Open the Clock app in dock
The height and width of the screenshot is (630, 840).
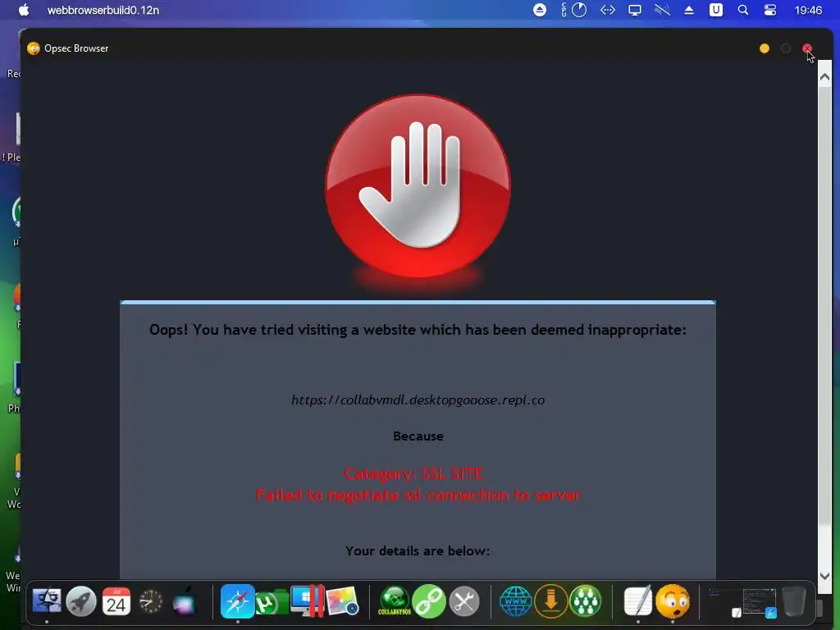pyautogui.click(x=151, y=601)
